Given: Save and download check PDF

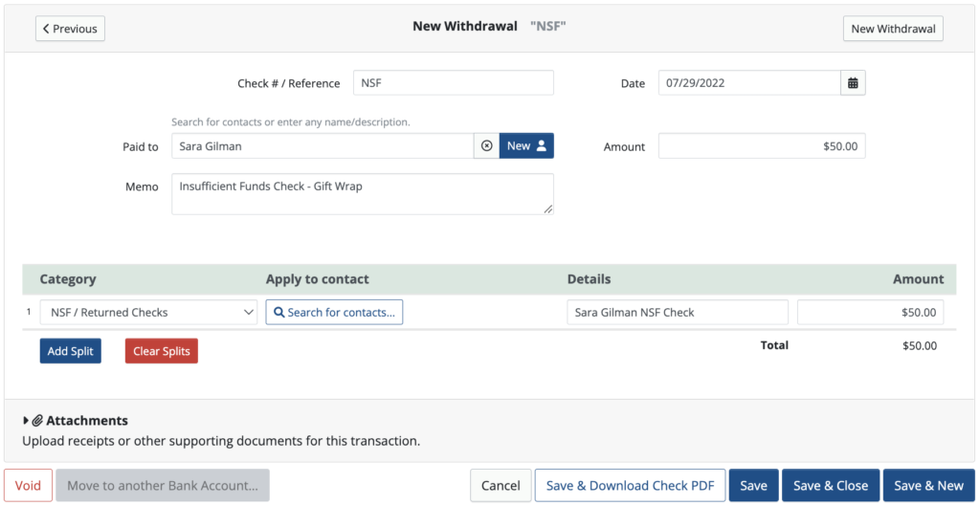Looking at the screenshot, I should click(x=630, y=485).
